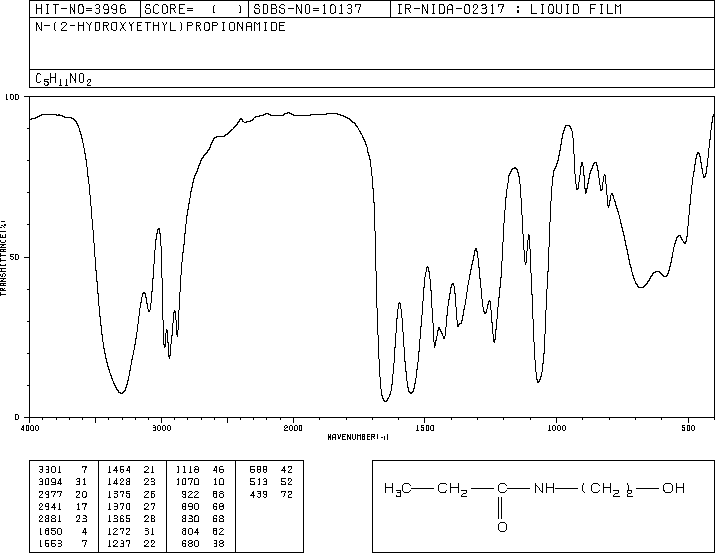This screenshot has width=715, height=553.
Task: Click the 513 peak entry in the table
Action: [271, 482]
